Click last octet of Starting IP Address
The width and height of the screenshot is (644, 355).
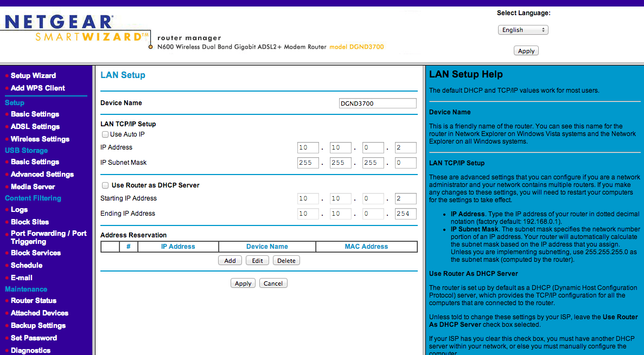coord(405,198)
